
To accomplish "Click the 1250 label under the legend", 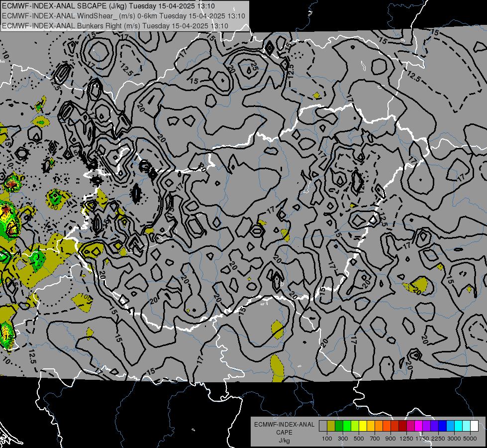I will (x=406, y=439).
